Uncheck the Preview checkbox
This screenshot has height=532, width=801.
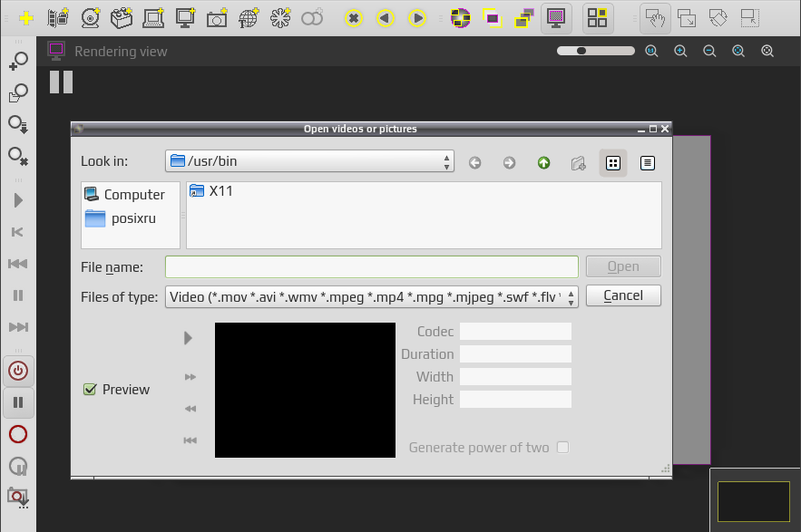(90, 390)
